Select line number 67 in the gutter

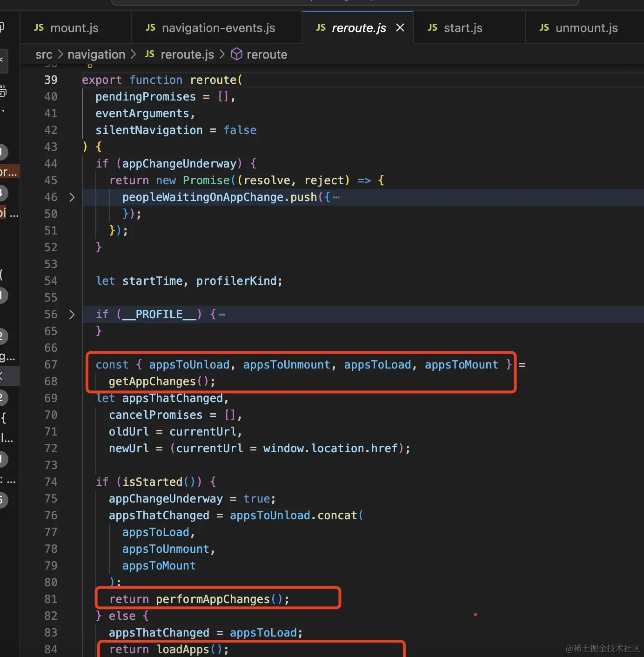(x=51, y=365)
